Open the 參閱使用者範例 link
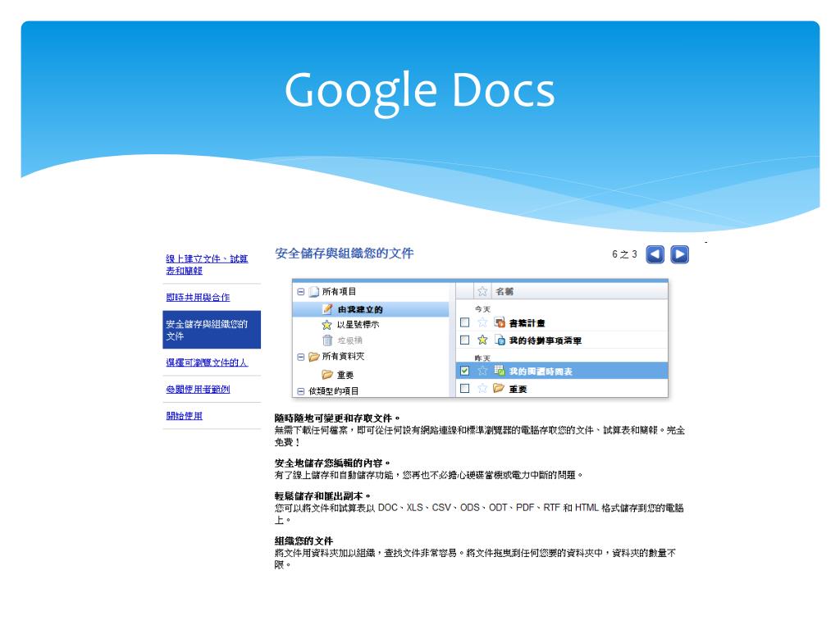 pos(198,390)
